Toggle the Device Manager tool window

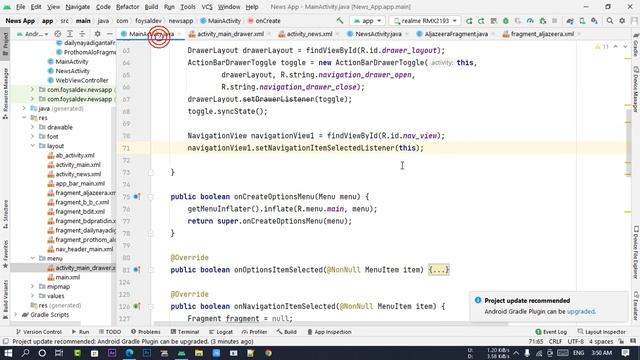click(636, 89)
